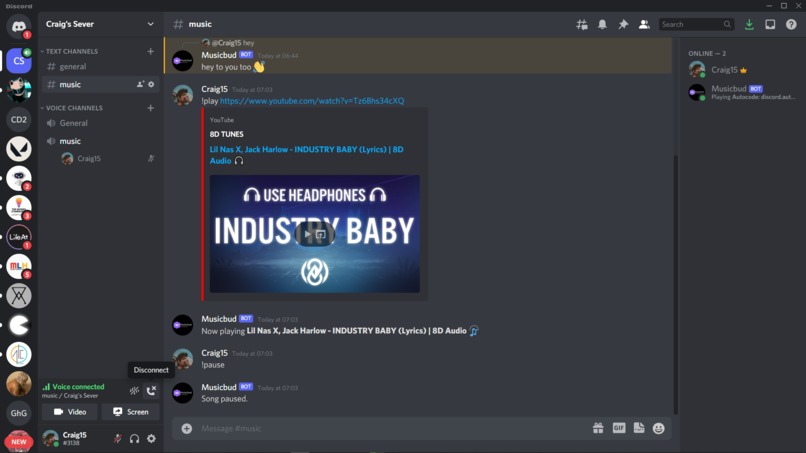This screenshot has height=453, width=806.
Task: Open Craig's Sever dropdown menu
Action: point(100,24)
